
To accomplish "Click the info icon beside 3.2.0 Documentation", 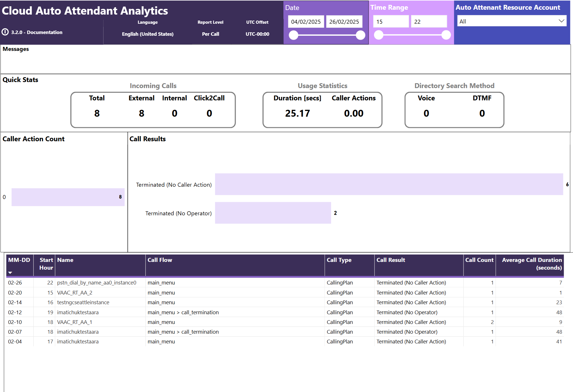I will (5, 32).
